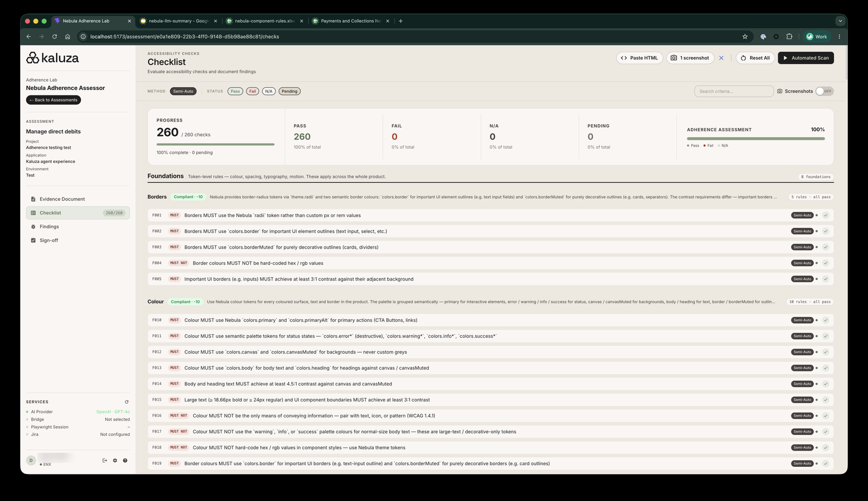868x501 pixels.
Task: Toggle the pass checkmark for rule F016
Action: click(x=826, y=416)
